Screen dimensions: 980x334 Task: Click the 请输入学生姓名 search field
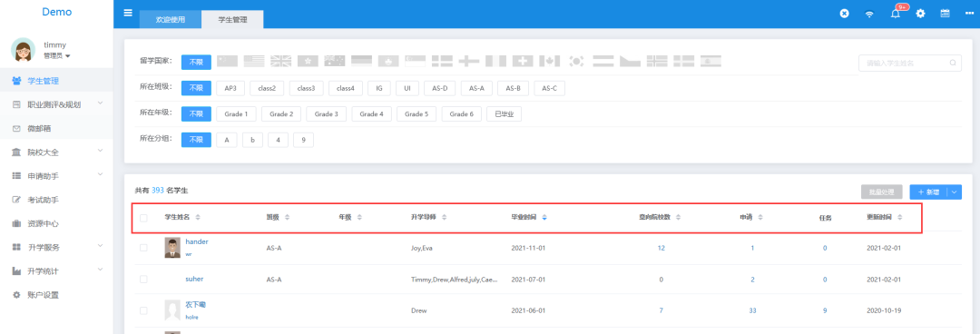(910, 63)
